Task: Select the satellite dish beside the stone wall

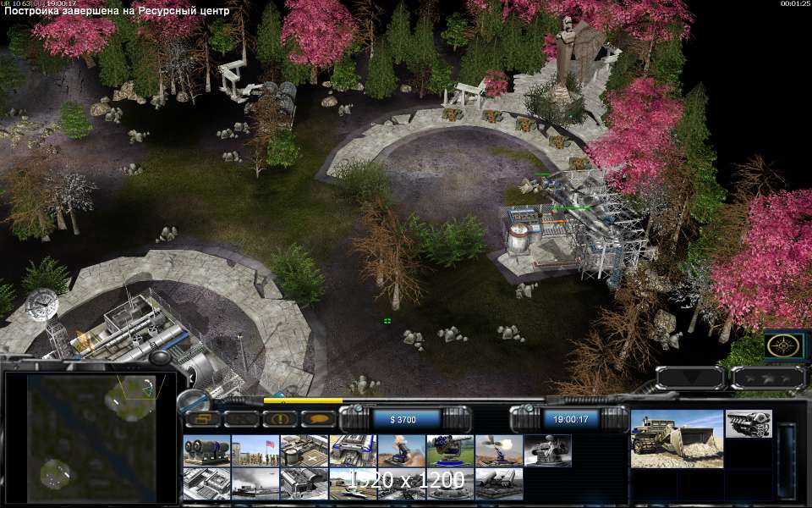Action: tap(41, 304)
